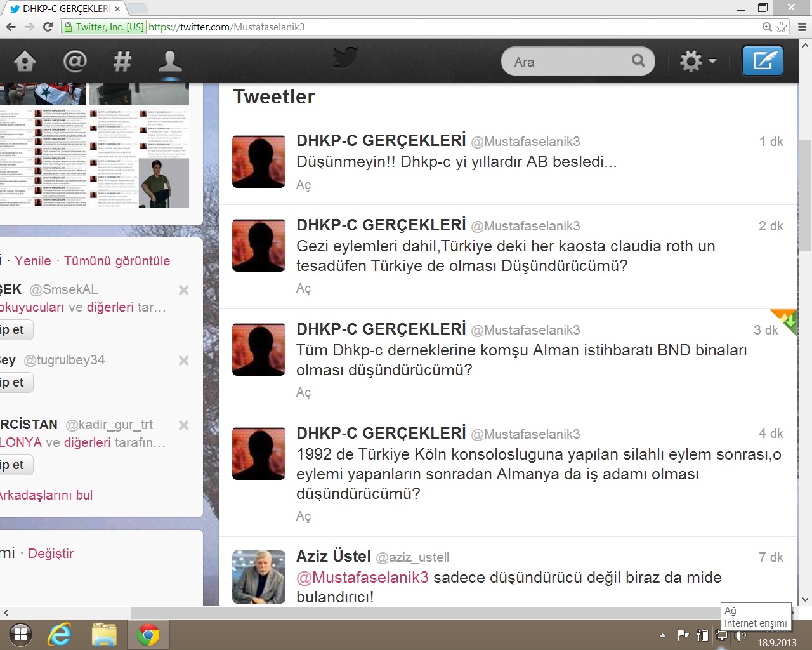The width and height of the screenshot is (812, 650).
Task: Expand the claudia roth tweet with Aç
Action: pyautogui.click(x=304, y=289)
